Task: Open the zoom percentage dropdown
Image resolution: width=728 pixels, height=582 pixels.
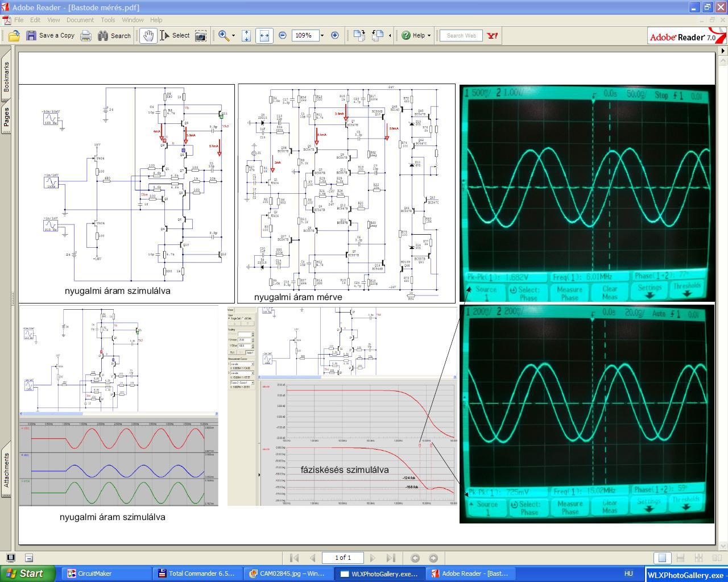Action: (x=322, y=36)
